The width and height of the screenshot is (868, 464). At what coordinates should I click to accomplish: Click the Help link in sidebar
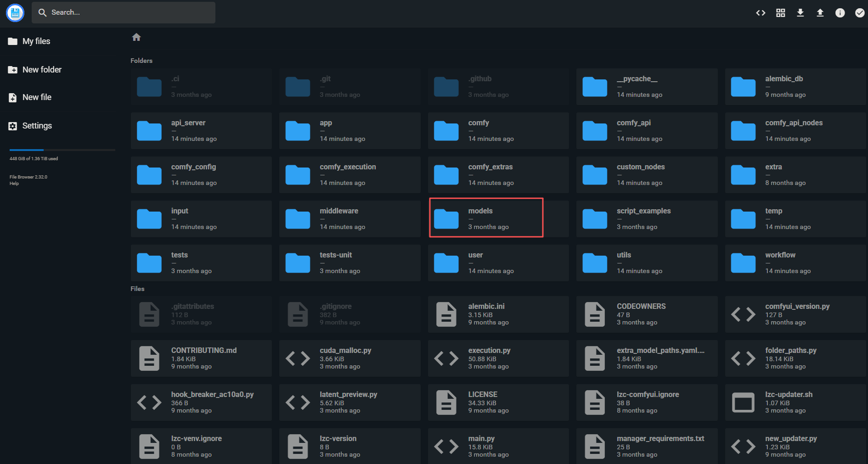click(14, 184)
